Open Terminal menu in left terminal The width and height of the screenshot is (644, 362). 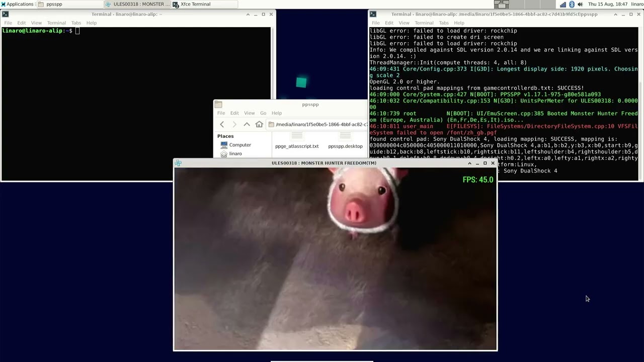click(x=56, y=23)
